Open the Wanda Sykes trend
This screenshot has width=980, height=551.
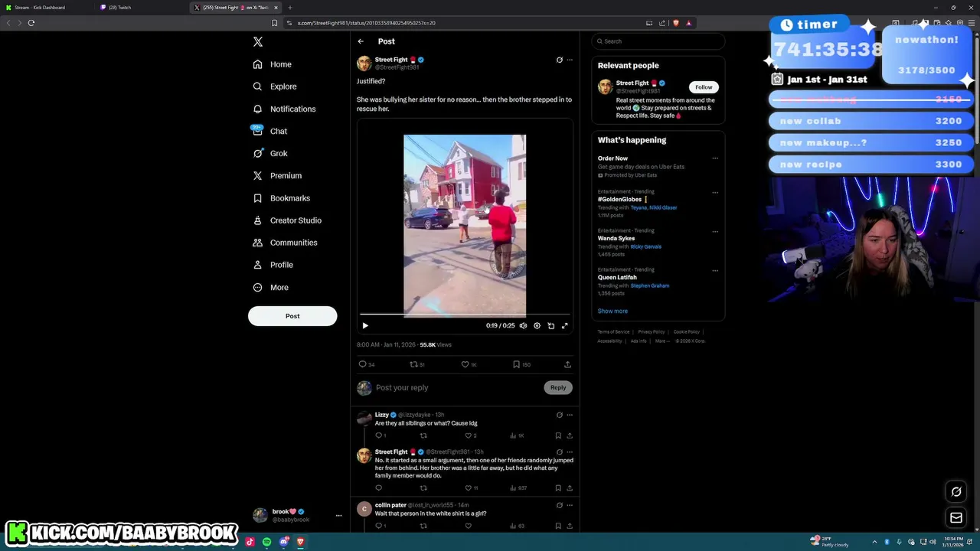tap(616, 238)
